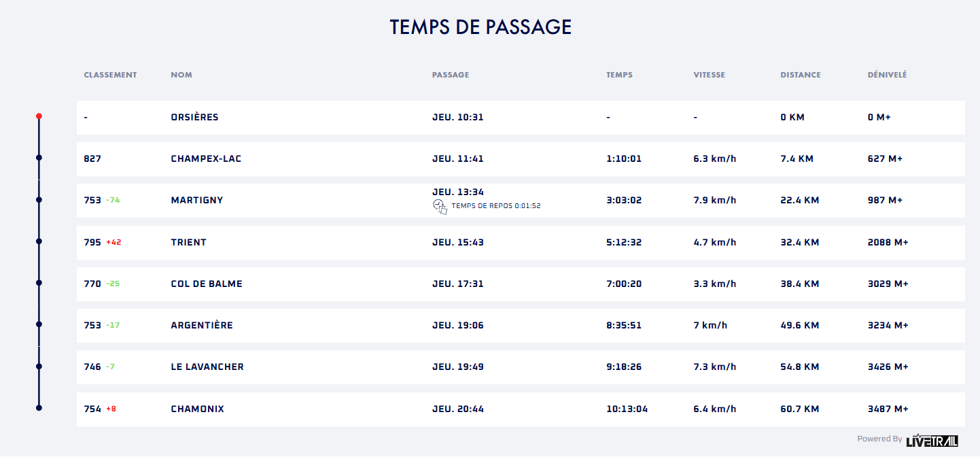
Task: Select the Le Lavancher timeline dot
Action: (x=39, y=367)
